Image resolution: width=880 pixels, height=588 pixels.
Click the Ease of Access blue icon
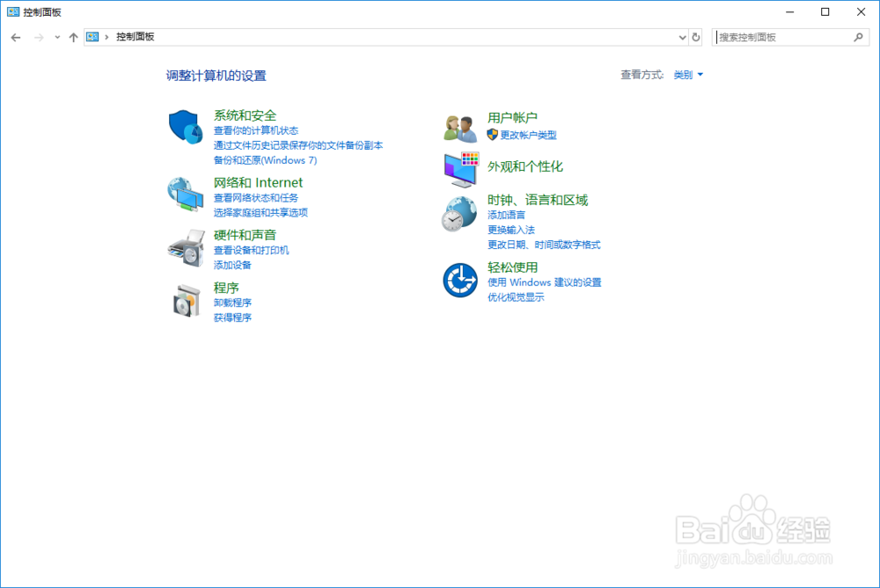pyautogui.click(x=460, y=280)
